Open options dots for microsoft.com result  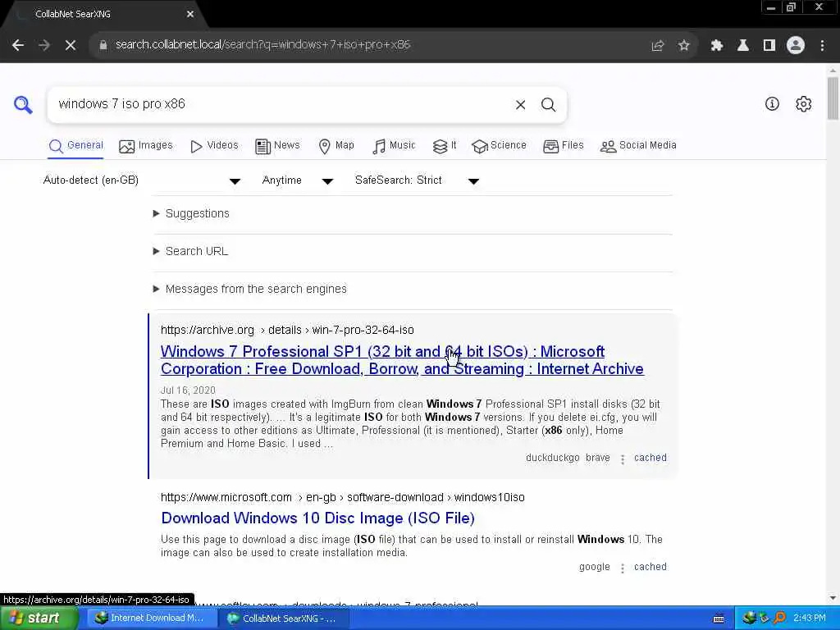623,568
